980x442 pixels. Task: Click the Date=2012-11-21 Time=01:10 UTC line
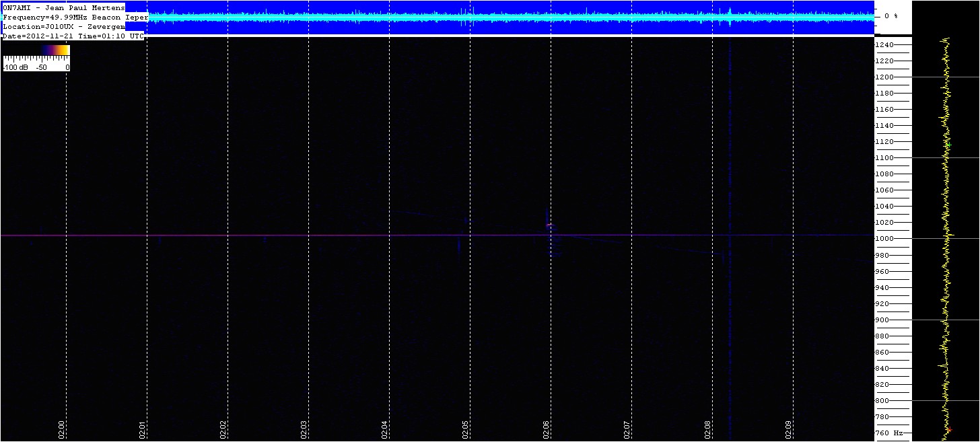click(73, 36)
